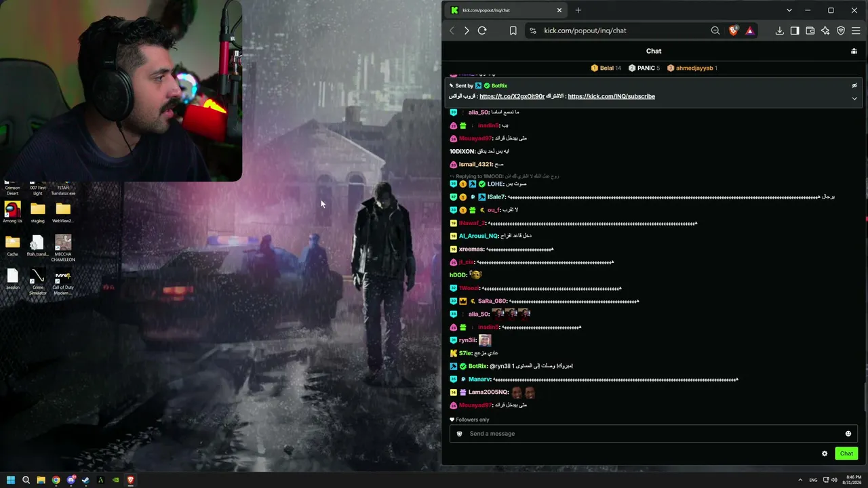Open the tab search dropdown arrow
The image size is (868, 488).
789,10
